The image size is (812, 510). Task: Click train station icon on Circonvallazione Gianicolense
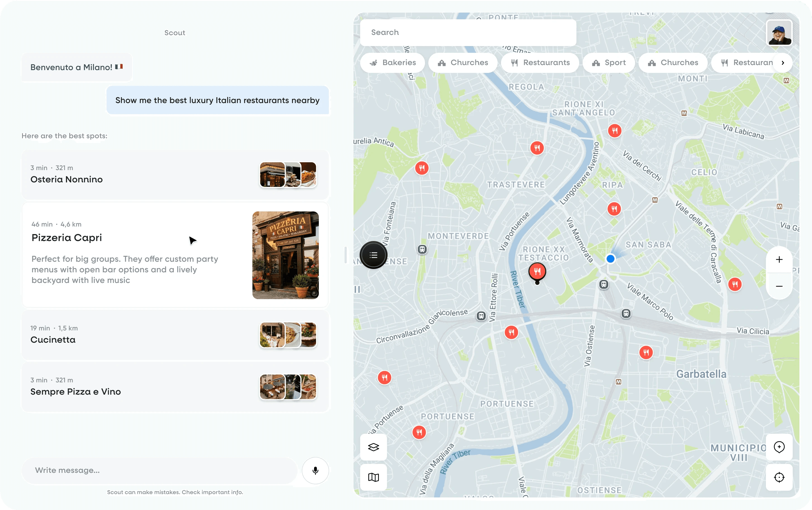point(481,316)
